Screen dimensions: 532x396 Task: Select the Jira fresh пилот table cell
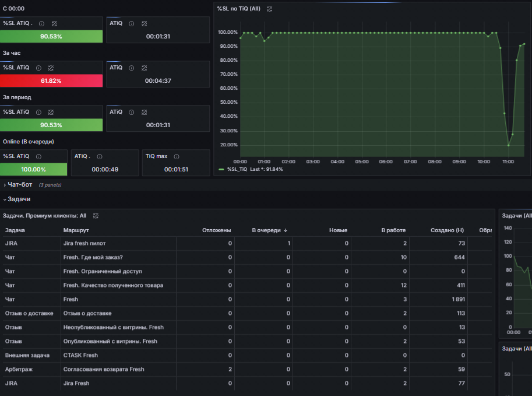(84, 243)
